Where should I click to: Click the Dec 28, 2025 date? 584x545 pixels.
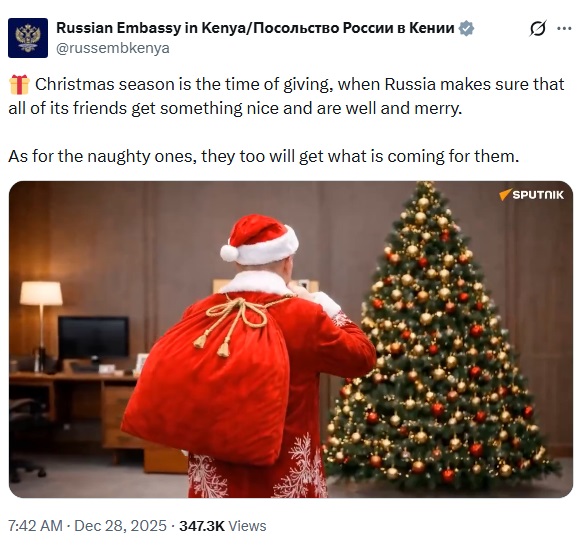click(120, 526)
